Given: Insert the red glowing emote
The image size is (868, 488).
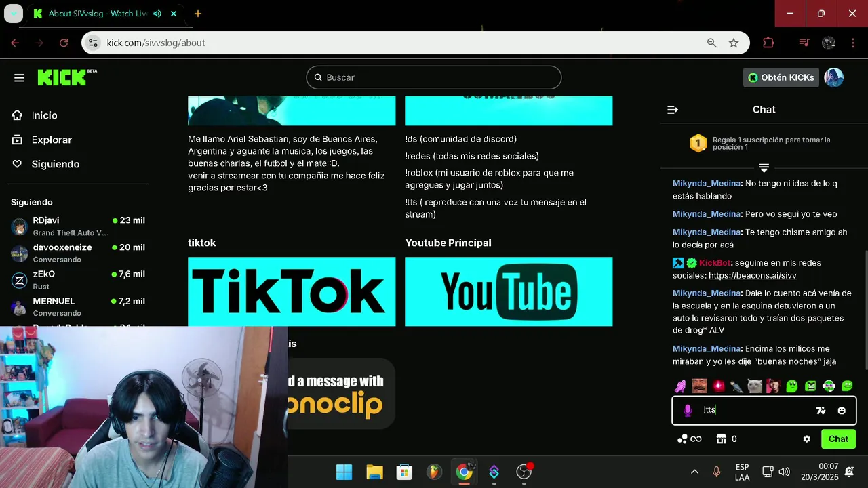Looking at the screenshot, I should pyautogui.click(x=718, y=386).
